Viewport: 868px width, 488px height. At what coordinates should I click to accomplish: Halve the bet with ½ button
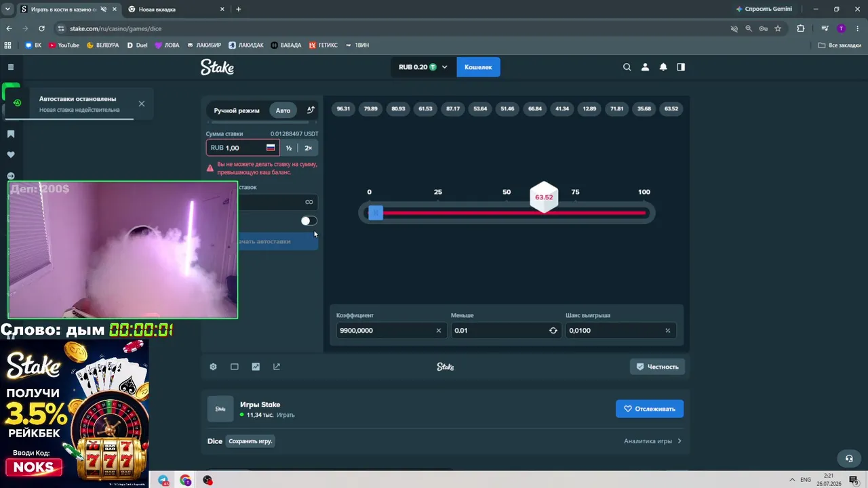coord(289,148)
